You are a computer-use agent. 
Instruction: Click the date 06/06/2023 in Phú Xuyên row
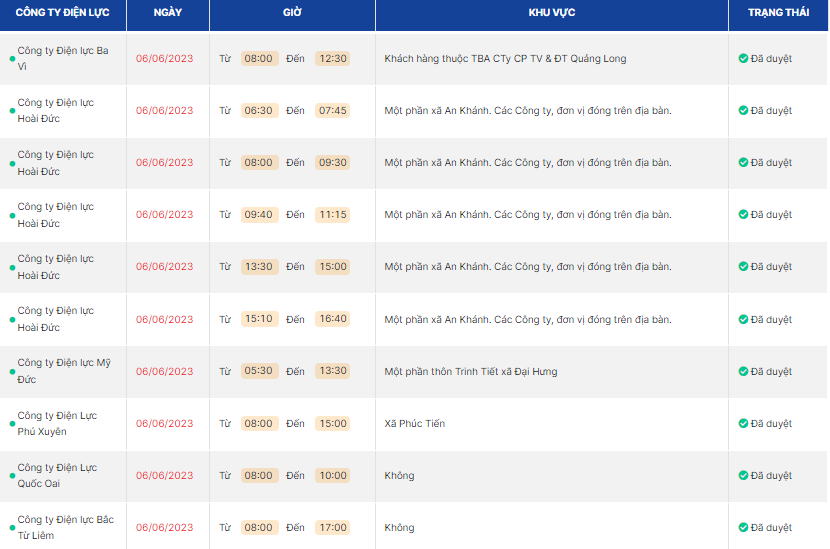pyautogui.click(x=165, y=423)
